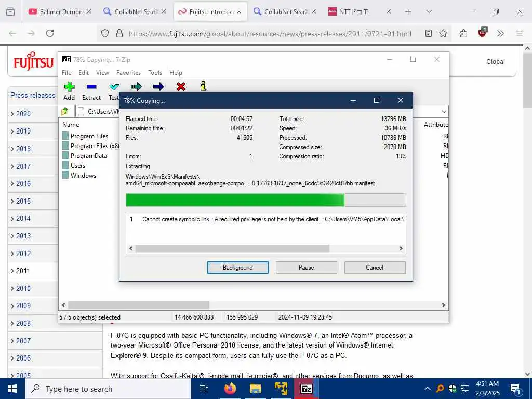
Task: Click the taskbar clock showing 4:51 AM
Action: [x=487, y=389]
